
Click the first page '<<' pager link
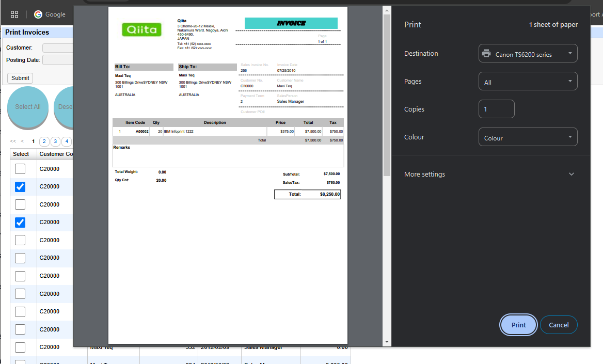[13, 141]
